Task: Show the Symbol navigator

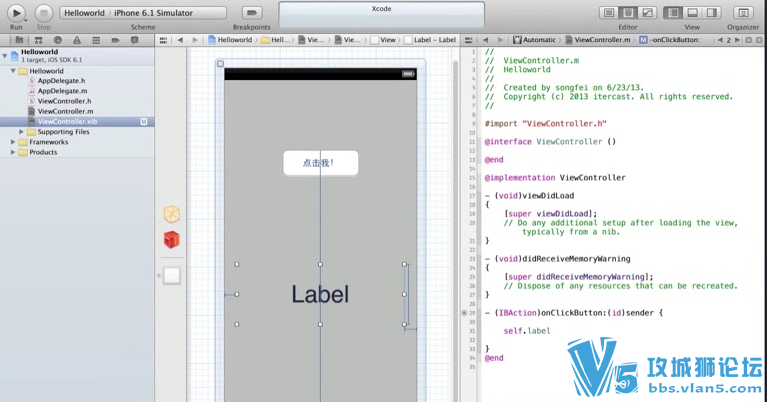Action: click(x=38, y=40)
